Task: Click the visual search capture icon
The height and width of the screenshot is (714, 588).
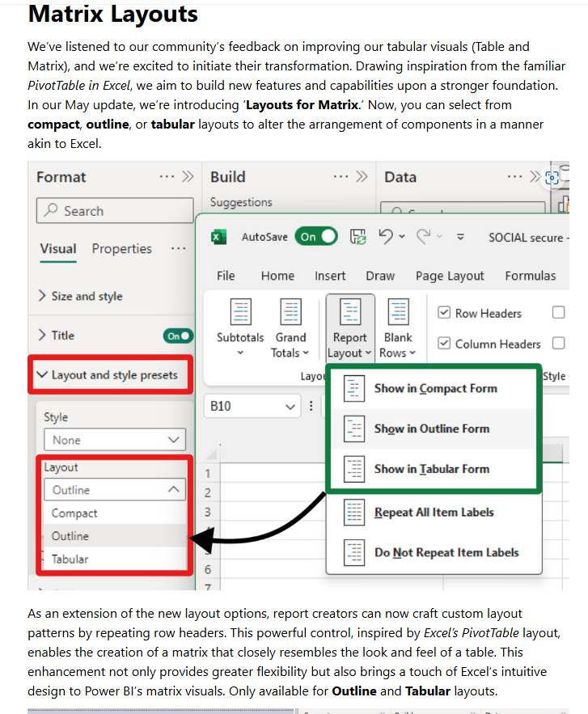Action: tap(552, 178)
